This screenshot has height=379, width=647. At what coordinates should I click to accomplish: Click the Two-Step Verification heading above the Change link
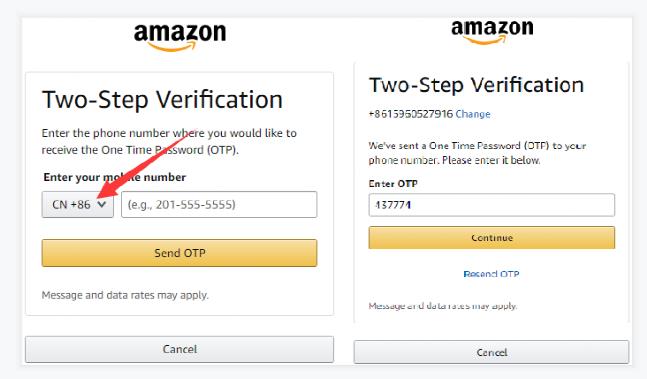(x=476, y=85)
